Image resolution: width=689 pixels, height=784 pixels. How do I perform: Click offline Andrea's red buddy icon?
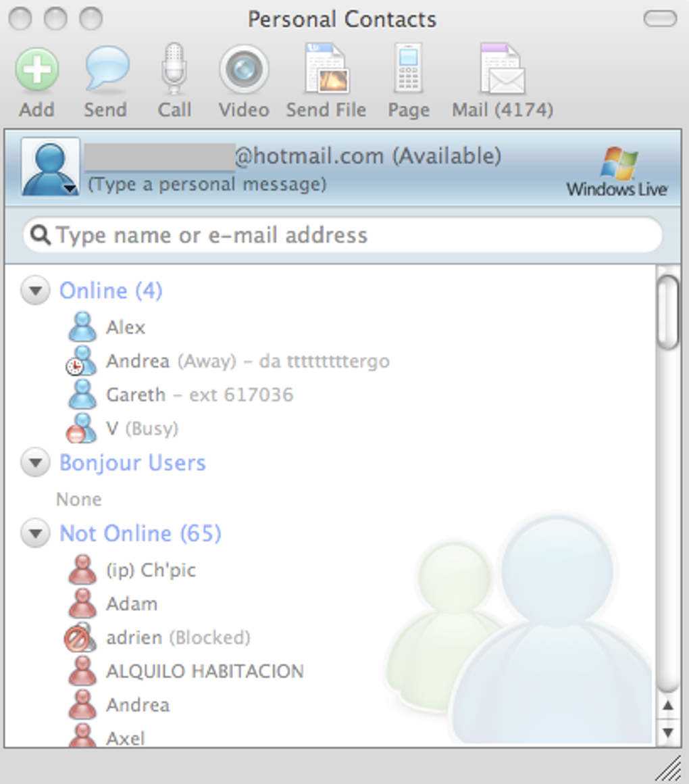click(82, 704)
